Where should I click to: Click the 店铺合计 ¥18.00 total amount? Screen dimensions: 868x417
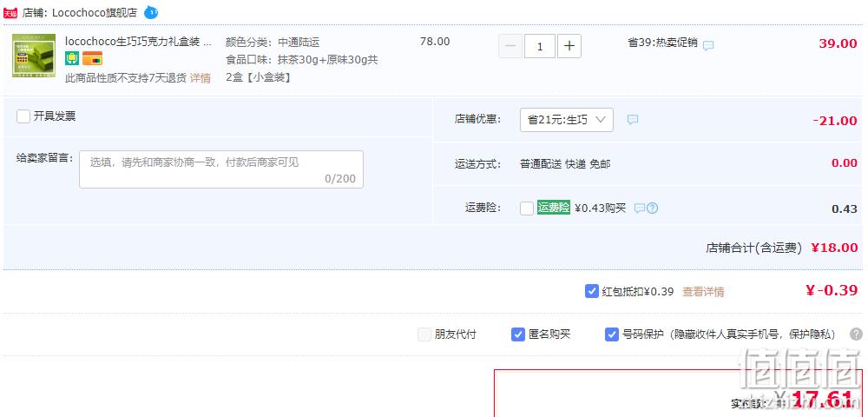(x=834, y=248)
